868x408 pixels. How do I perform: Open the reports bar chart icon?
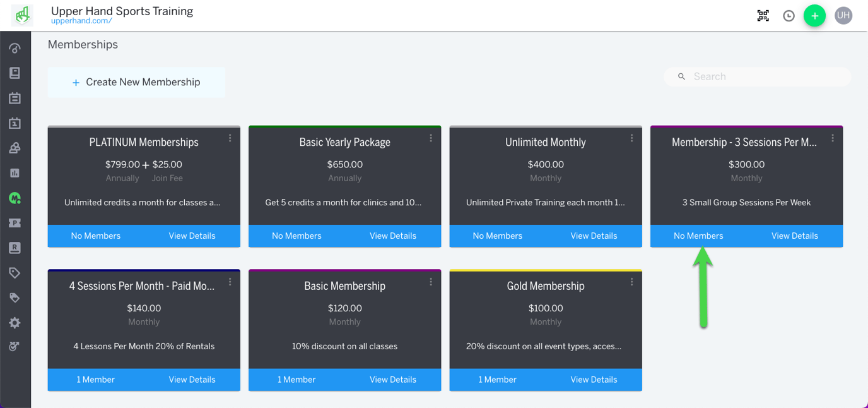click(15, 173)
